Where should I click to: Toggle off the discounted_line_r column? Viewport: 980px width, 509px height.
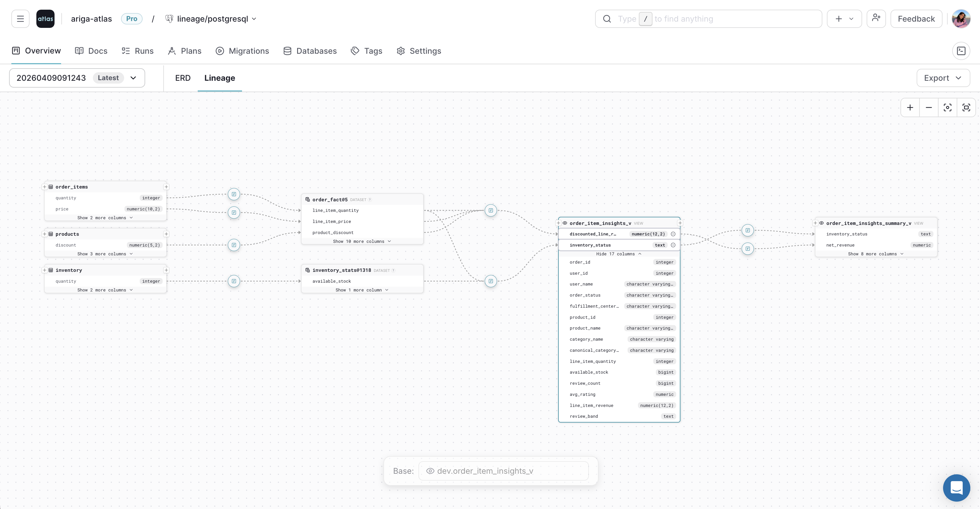point(674,234)
